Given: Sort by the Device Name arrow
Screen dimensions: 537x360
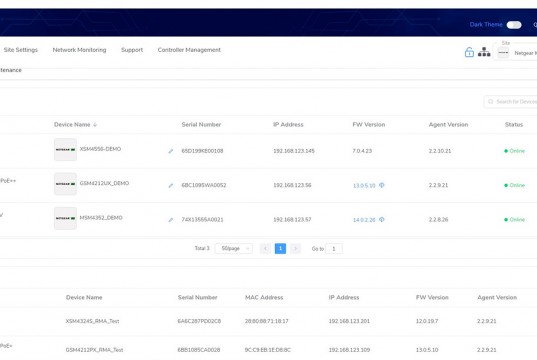Looking at the screenshot, I should (x=95, y=124).
